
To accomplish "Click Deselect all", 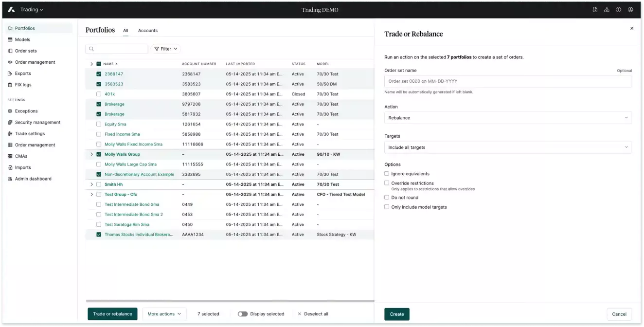I will (313, 314).
